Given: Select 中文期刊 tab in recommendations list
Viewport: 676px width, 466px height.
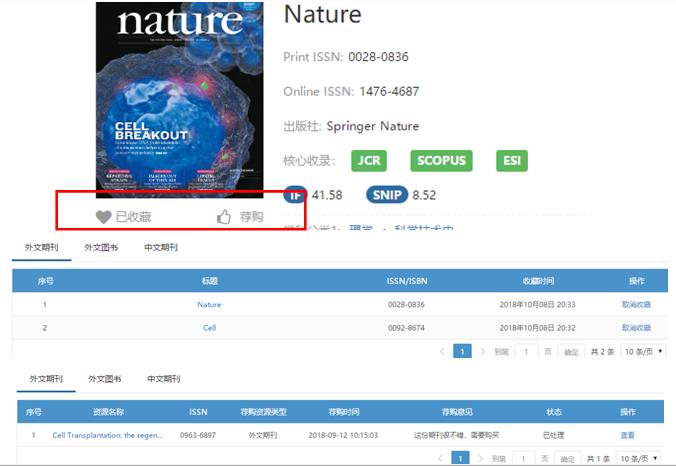Looking at the screenshot, I should (x=164, y=379).
